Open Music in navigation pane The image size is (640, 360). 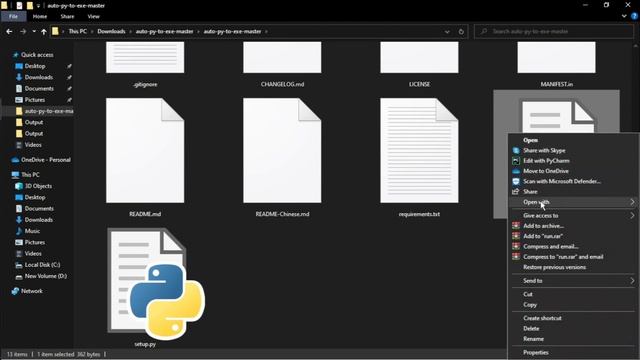(32, 231)
